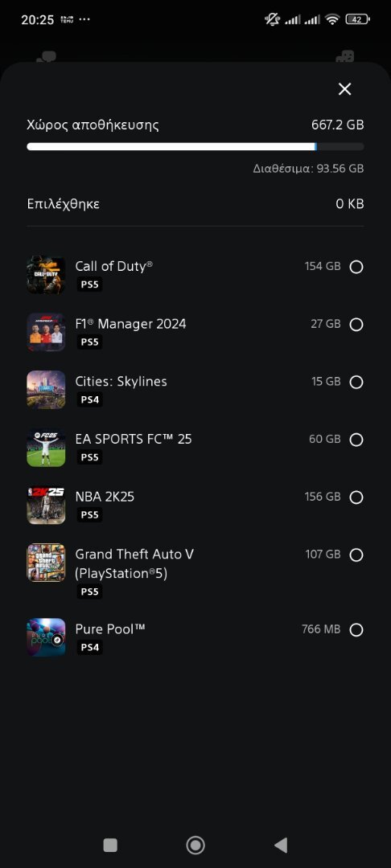Viewport: 391px width, 868px height.
Task: Tap the Call of Duty game thumbnail
Action: 46,275
